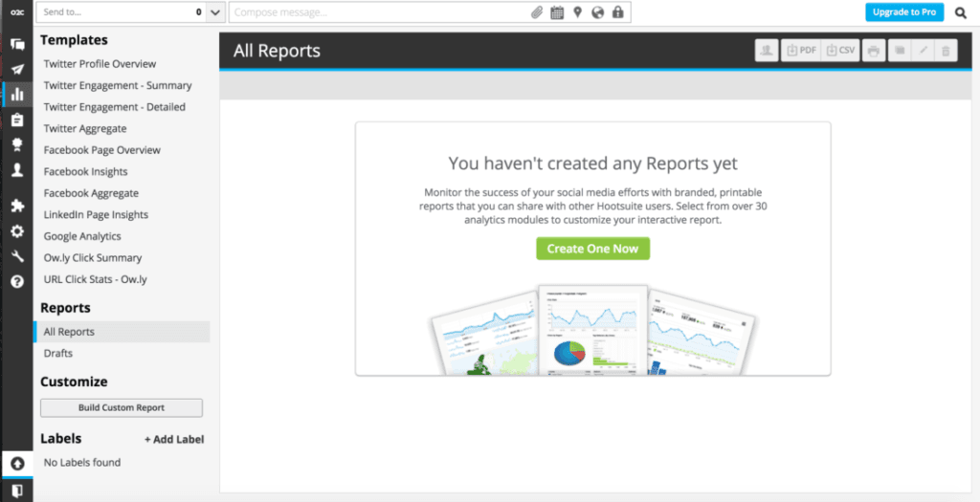Select Analytics bar chart sidebar icon
Viewport: 980px width, 502px height.
click(17, 95)
